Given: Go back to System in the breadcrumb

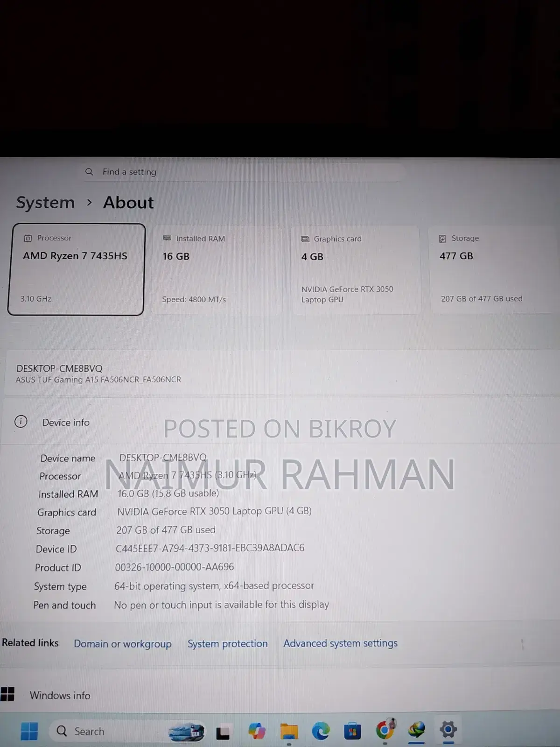Looking at the screenshot, I should tap(45, 203).
